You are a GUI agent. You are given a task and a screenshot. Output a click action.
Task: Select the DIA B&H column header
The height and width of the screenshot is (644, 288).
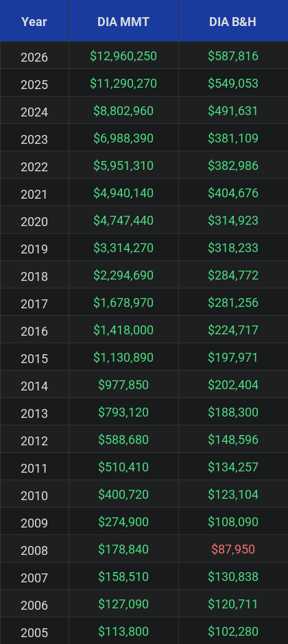(233, 22)
